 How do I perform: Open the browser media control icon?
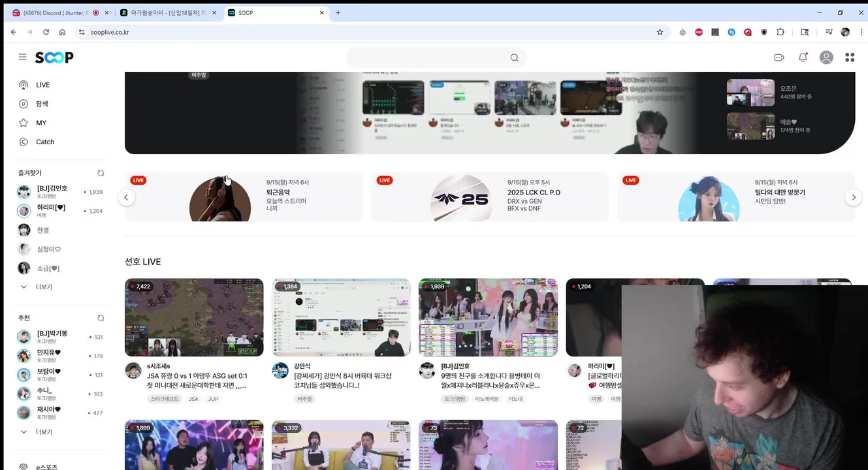pyautogui.click(x=829, y=32)
